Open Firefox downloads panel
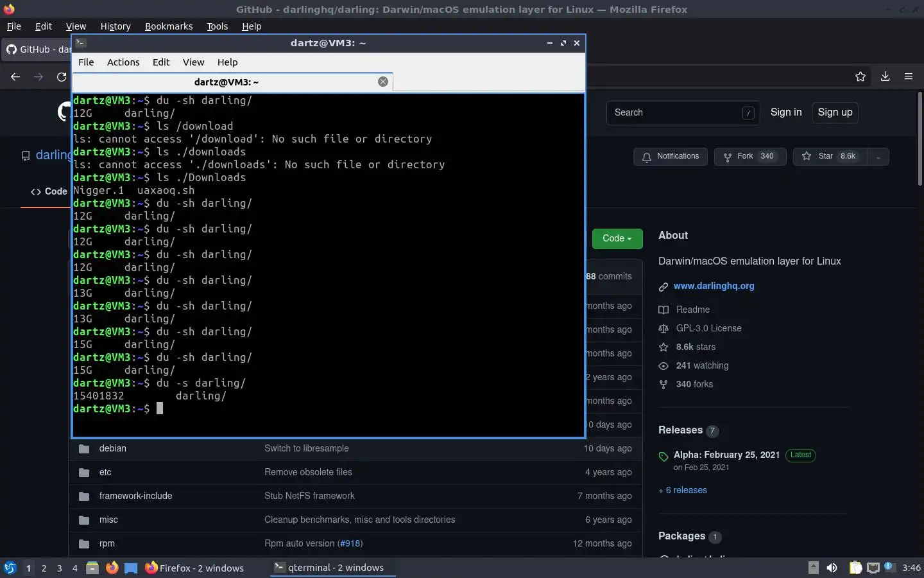Viewport: 924px width, 578px height. point(885,76)
